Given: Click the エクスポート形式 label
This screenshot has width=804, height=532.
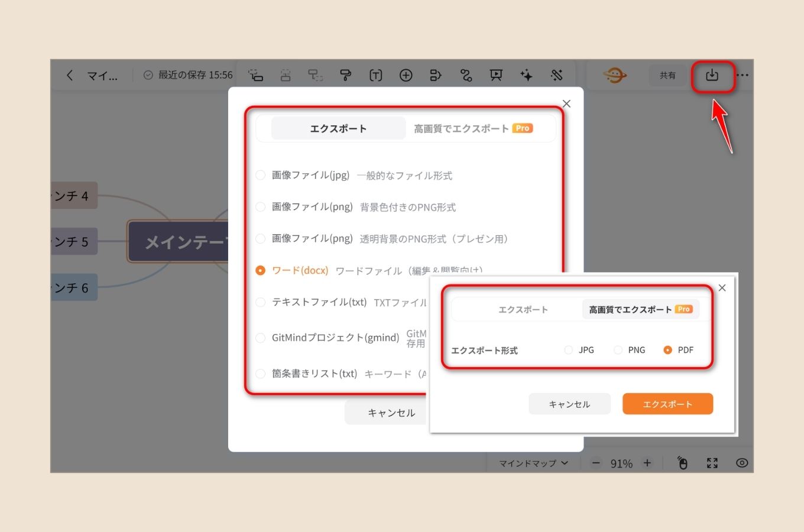Looking at the screenshot, I should tap(484, 351).
